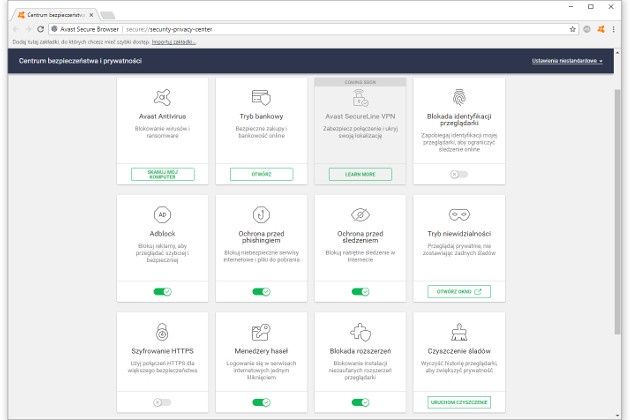Click the Szyfrowanie HTTPS title text
The height and width of the screenshot is (420, 630).
(162, 351)
